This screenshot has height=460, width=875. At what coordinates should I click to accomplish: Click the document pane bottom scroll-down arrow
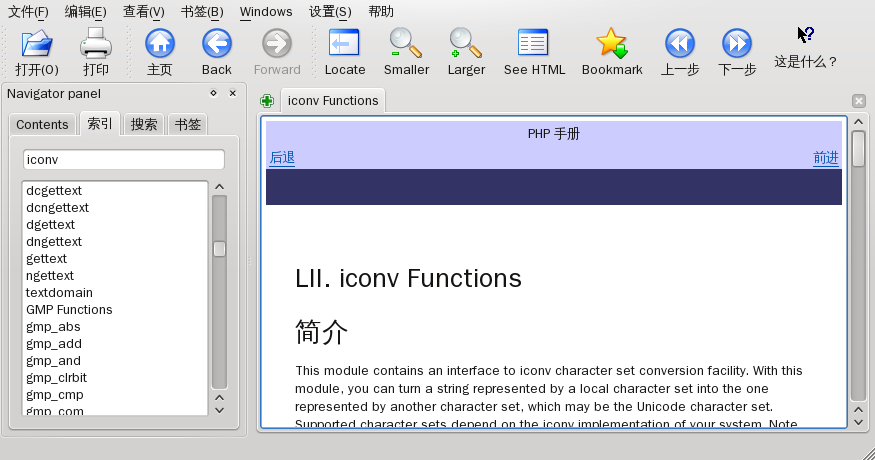point(858,423)
